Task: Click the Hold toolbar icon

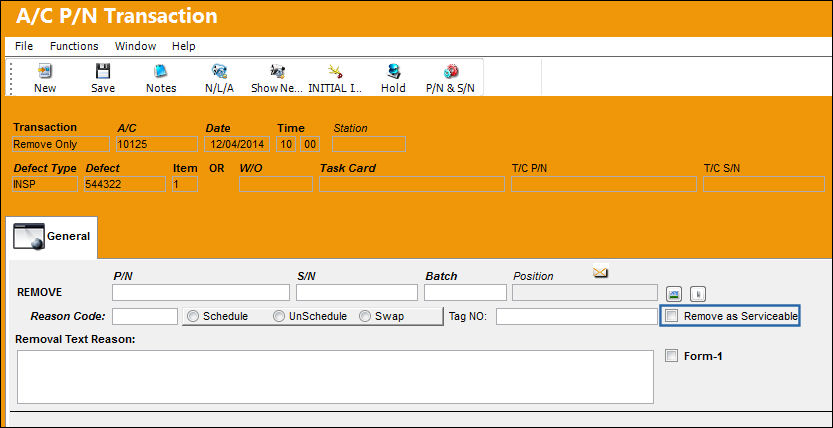Action: [393, 71]
